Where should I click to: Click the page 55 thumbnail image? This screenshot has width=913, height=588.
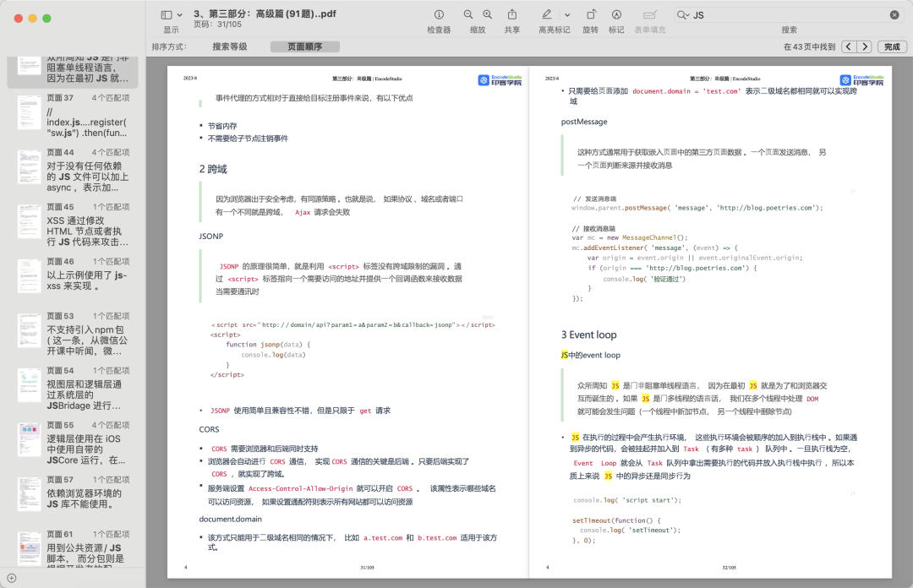[29, 439]
